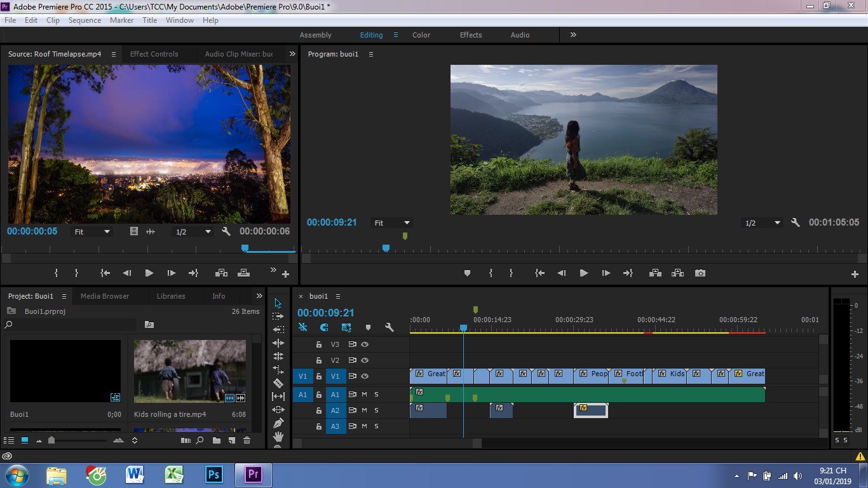Open the Effect Controls tab
Image resolution: width=868 pixels, height=488 pixels.
154,54
